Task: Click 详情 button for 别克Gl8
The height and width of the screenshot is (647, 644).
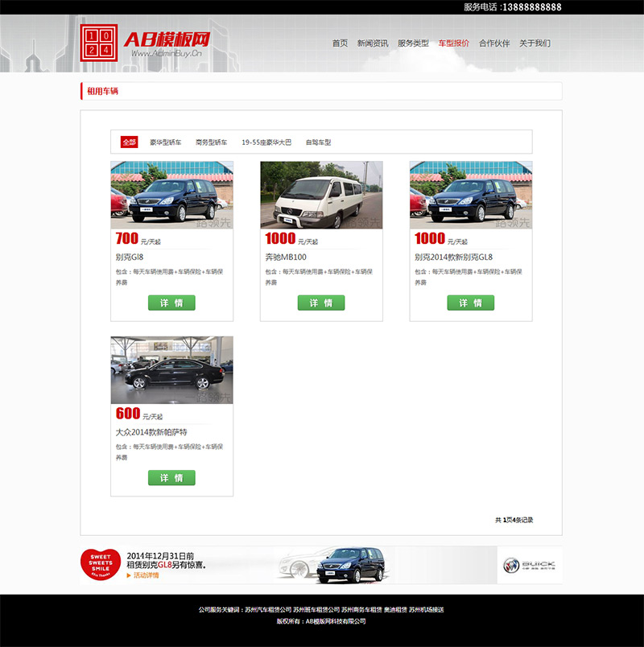Action: tap(171, 303)
